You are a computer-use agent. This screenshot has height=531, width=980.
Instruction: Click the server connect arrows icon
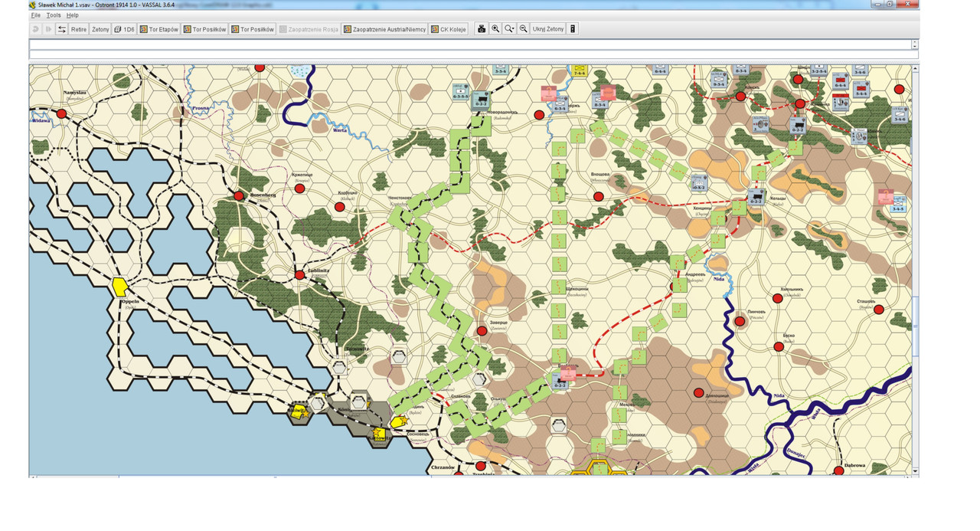coord(62,29)
